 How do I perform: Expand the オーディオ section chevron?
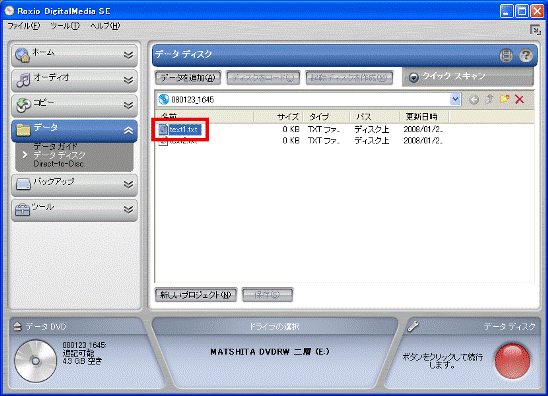pos(128,80)
